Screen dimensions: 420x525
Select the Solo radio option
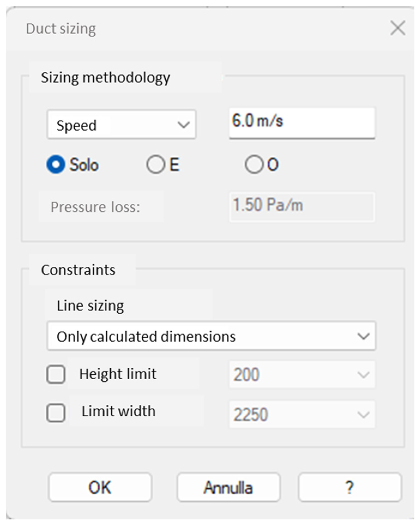[x=56, y=165]
